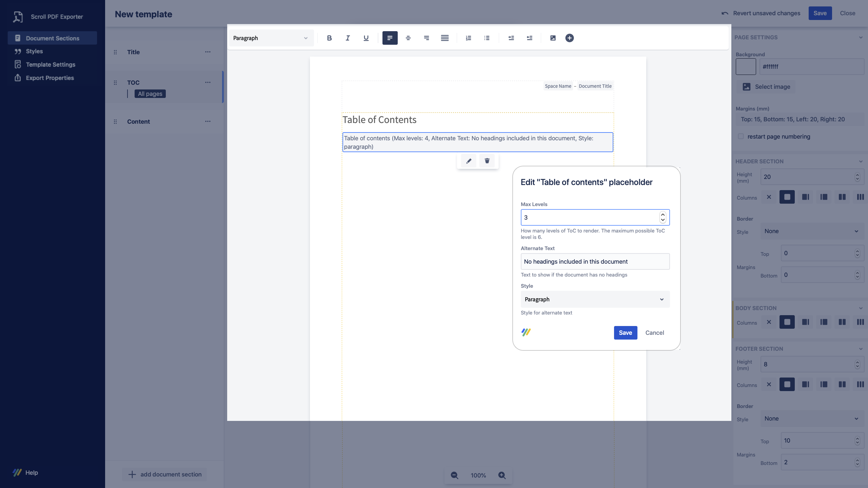Screen dimensions: 868x488
Task: Disable columns in body section
Action: (769, 322)
